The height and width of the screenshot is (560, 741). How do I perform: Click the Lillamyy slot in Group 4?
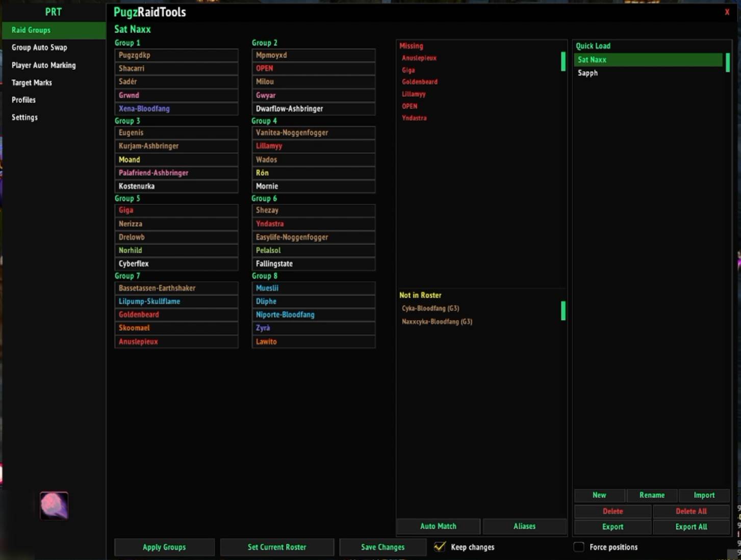pos(314,146)
